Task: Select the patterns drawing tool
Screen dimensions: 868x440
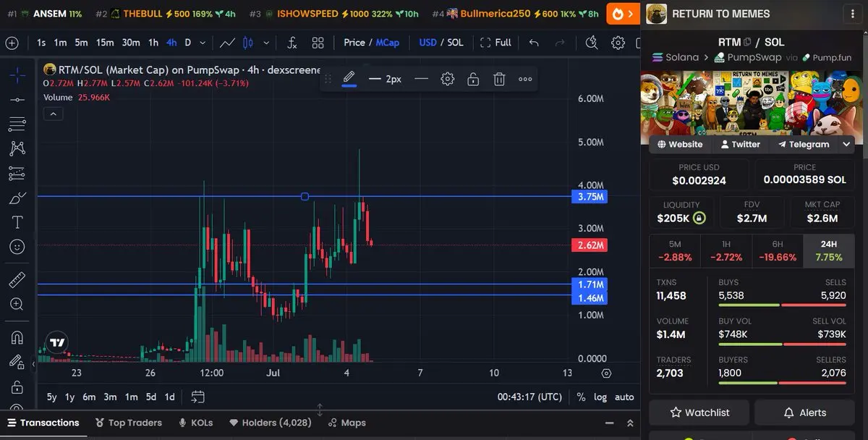Action: click(x=17, y=148)
